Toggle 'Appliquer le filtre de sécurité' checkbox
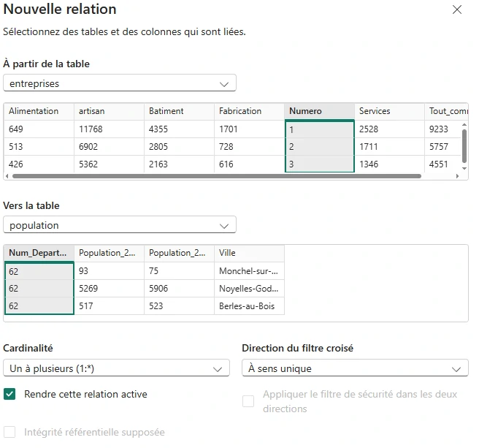 tap(248, 401)
